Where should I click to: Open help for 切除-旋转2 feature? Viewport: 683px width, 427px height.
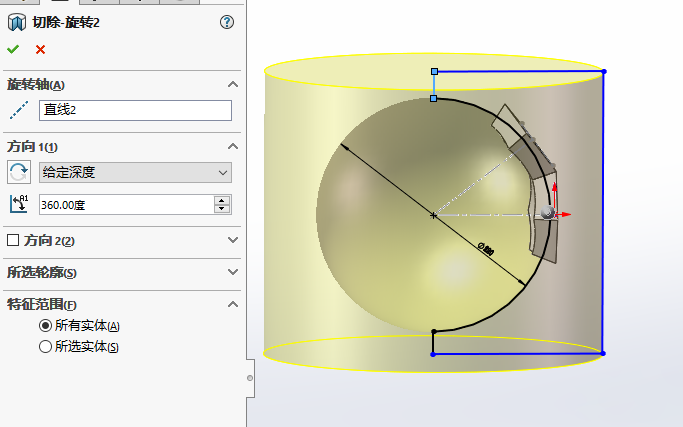(x=227, y=21)
